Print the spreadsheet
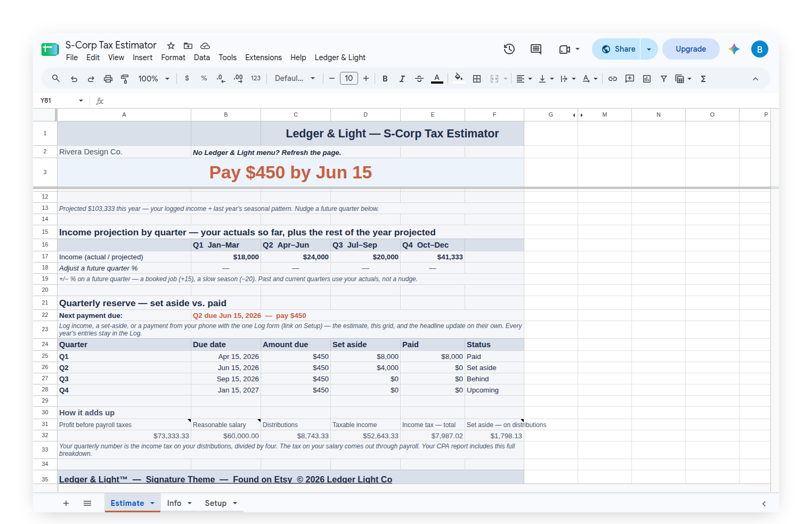Image resolution: width=812 pixels, height=524 pixels. (108, 78)
